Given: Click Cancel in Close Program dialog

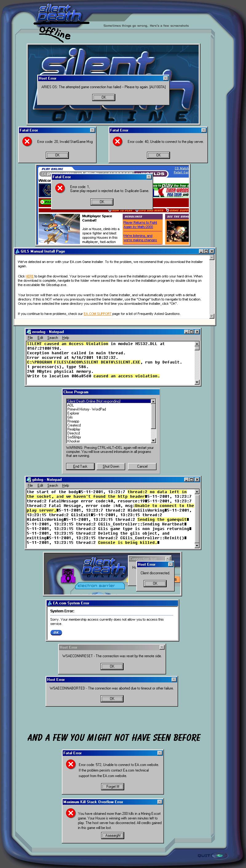Looking at the screenshot, I should [x=142, y=466].
